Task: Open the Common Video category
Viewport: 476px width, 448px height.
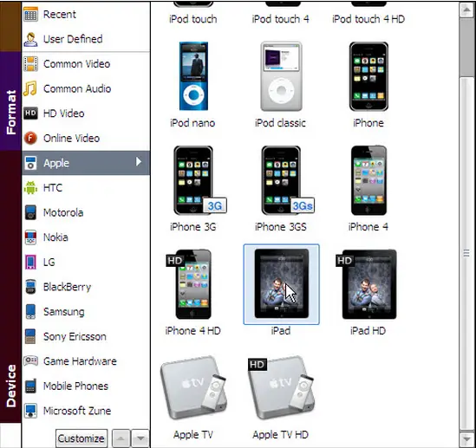Action: click(x=86, y=64)
